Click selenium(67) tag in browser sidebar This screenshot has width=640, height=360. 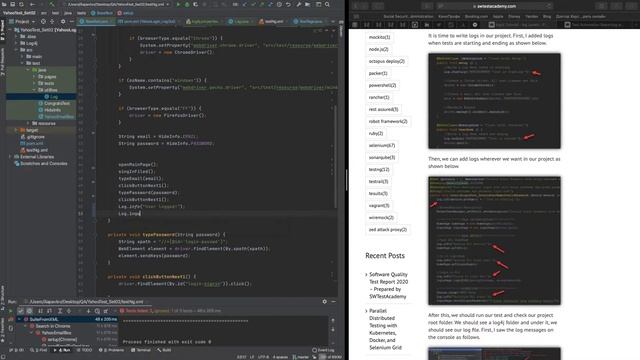[382, 145]
